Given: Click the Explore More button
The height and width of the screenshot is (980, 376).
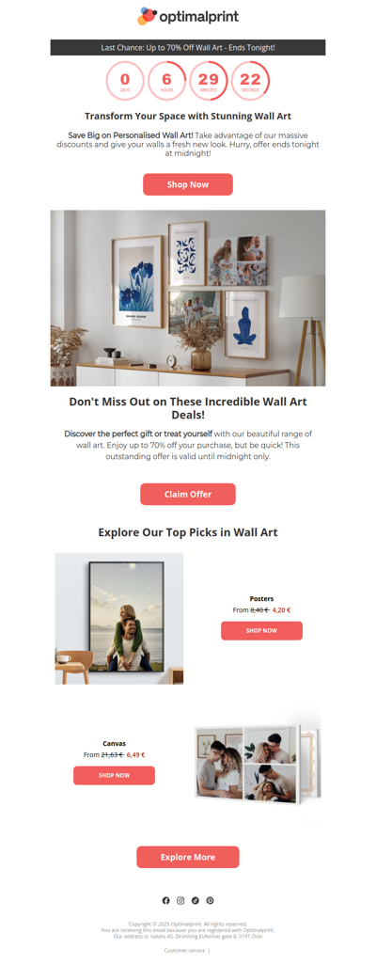Looking at the screenshot, I should (188, 857).
